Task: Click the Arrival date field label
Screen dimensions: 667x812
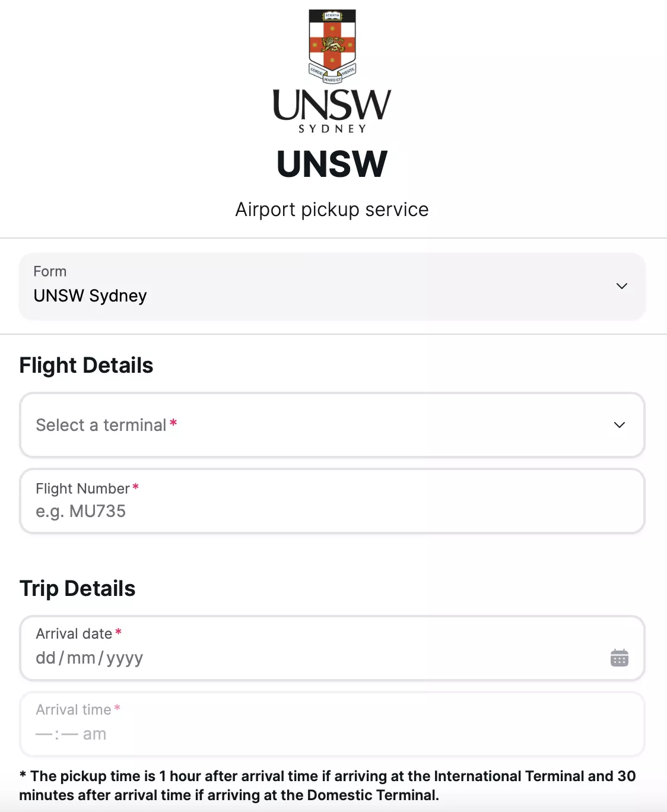Action: 74,633
